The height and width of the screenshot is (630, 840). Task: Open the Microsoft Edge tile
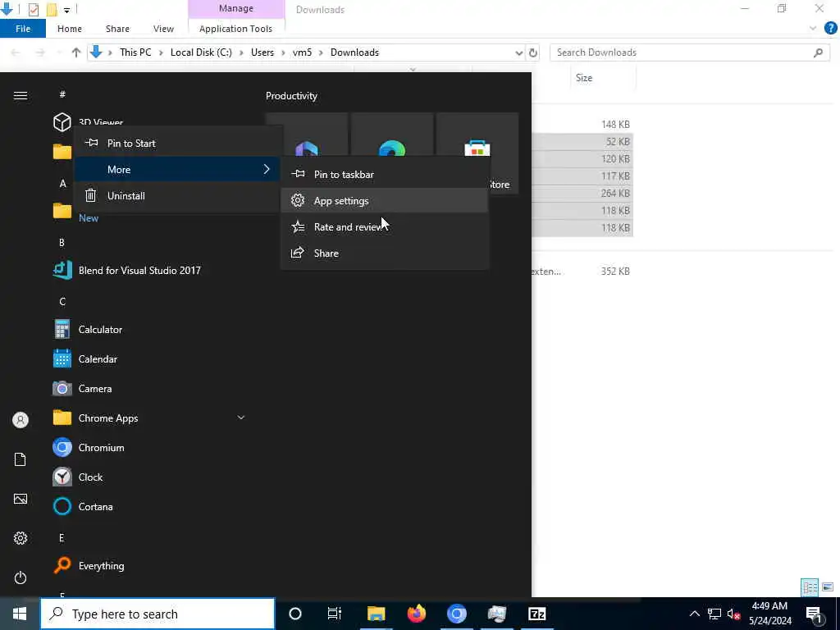click(392, 153)
